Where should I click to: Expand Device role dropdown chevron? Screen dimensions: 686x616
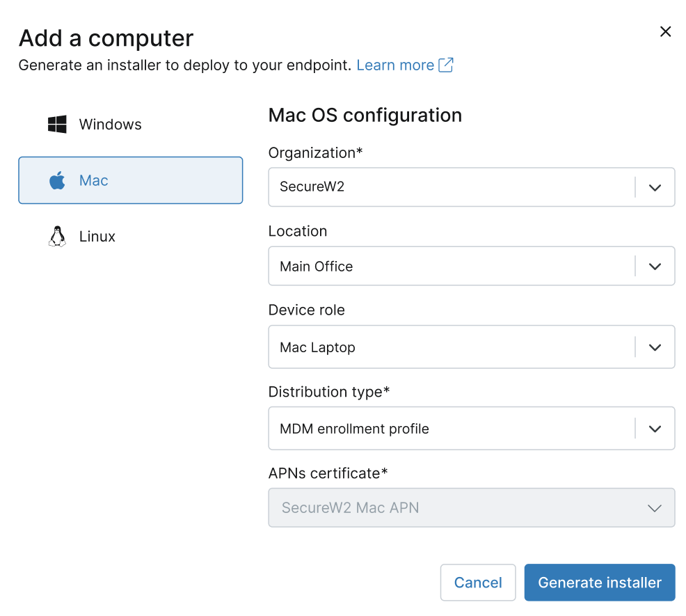(655, 347)
